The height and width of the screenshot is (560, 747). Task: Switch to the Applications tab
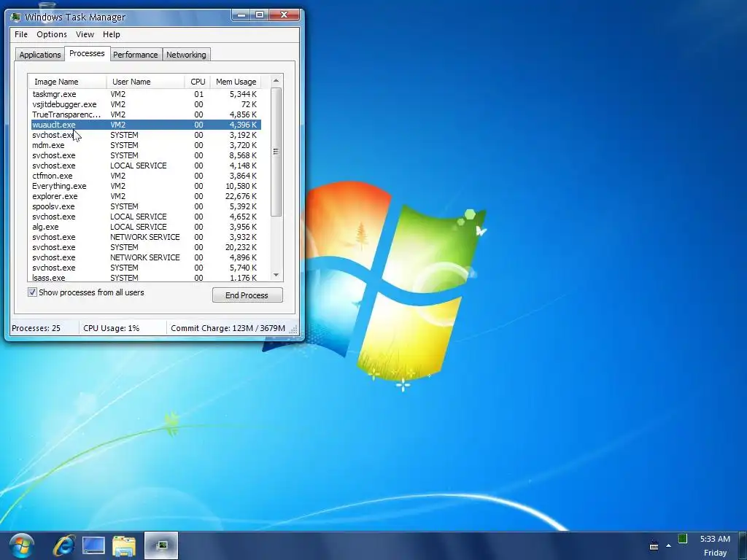[x=40, y=54]
